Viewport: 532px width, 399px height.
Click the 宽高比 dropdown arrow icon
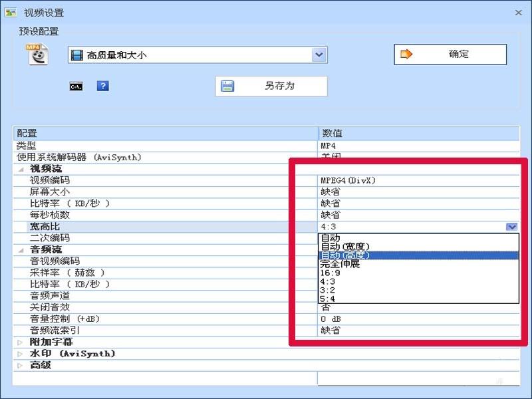[x=511, y=226]
